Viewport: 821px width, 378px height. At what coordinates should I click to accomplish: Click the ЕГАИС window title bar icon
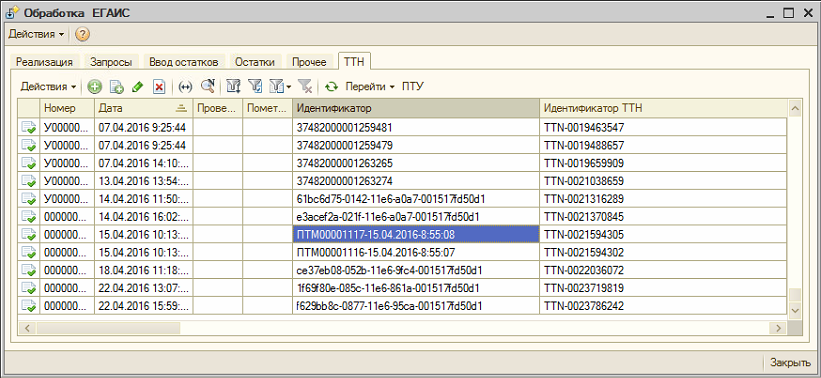tap(11, 13)
